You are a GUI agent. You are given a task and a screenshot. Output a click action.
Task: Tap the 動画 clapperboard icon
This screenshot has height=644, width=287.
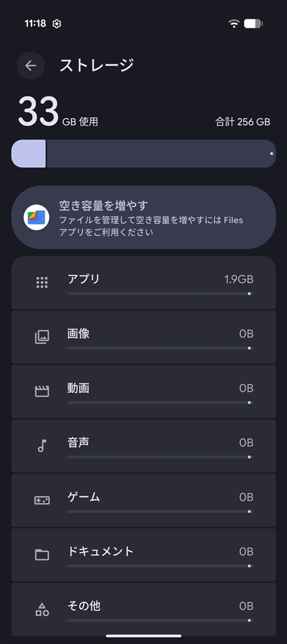[x=42, y=391]
